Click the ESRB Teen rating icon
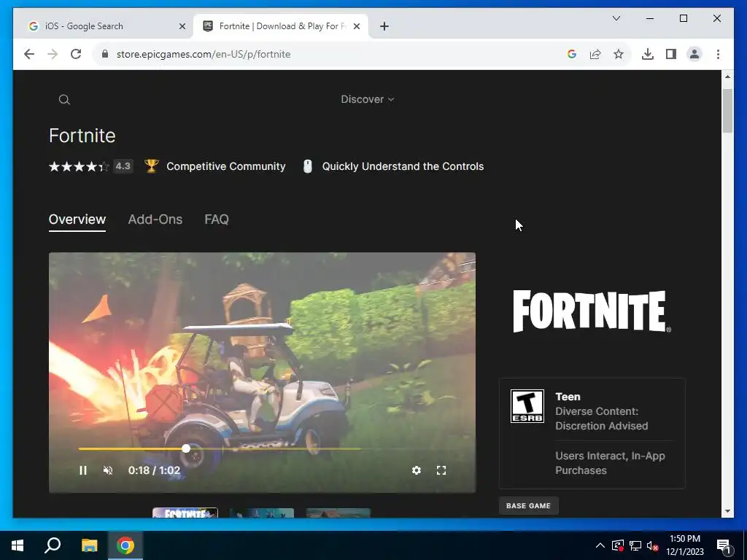This screenshot has width=747, height=560. [x=527, y=406]
